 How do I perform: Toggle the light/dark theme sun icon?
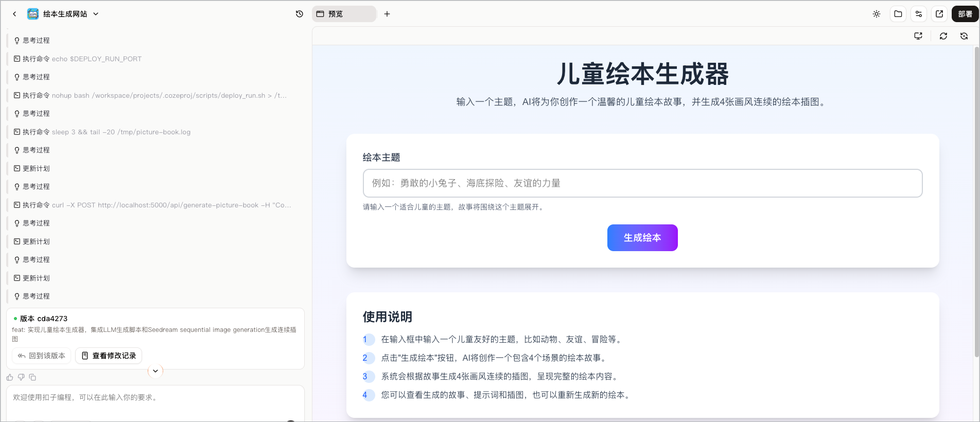point(877,14)
